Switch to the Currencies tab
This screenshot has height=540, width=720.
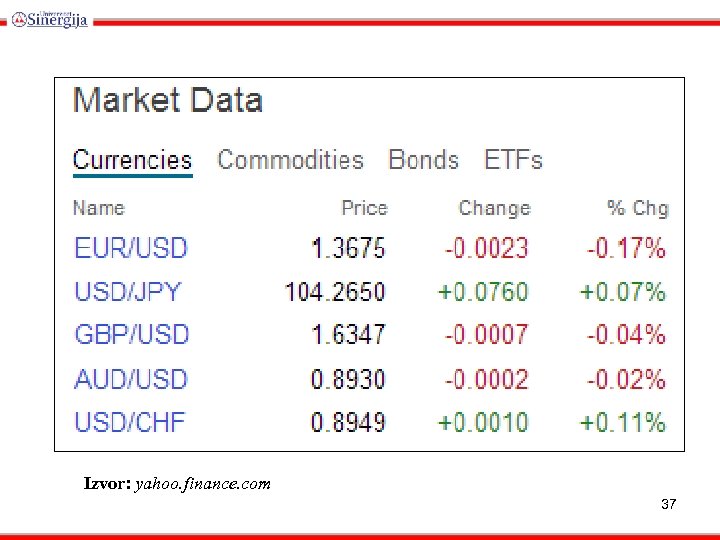pyautogui.click(x=132, y=160)
